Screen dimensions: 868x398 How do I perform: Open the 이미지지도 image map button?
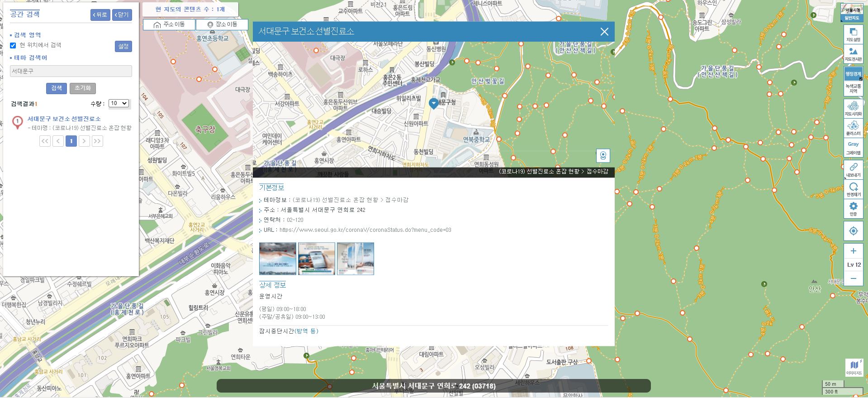(x=854, y=368)
